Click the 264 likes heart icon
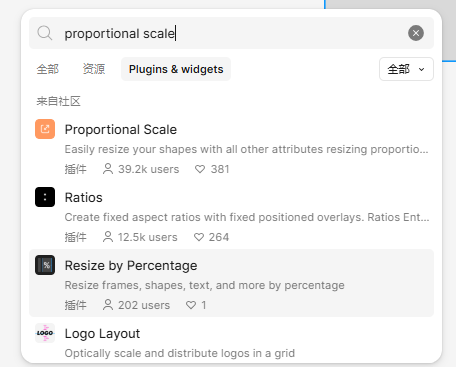The width and height of the screenshot is (456, 367). (199, 237)
